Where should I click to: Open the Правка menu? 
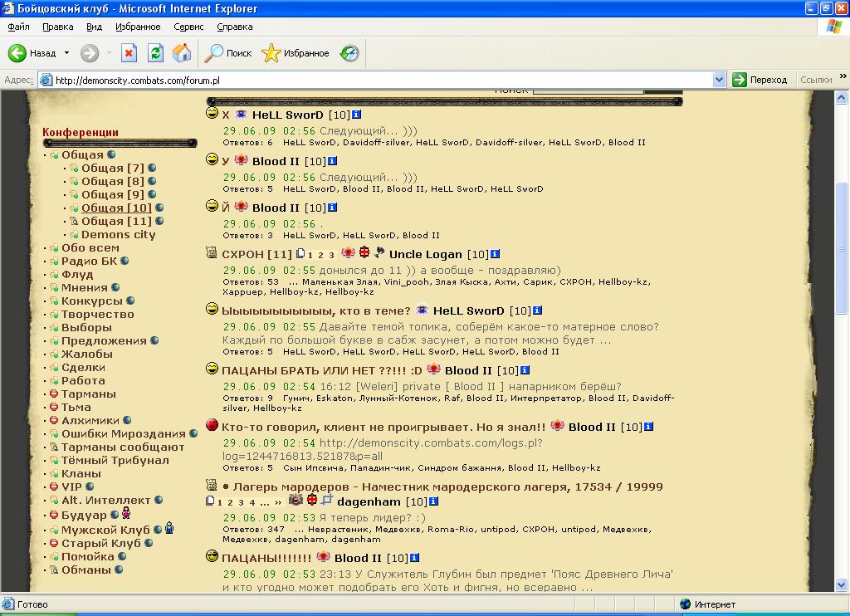tap(57, 27)
